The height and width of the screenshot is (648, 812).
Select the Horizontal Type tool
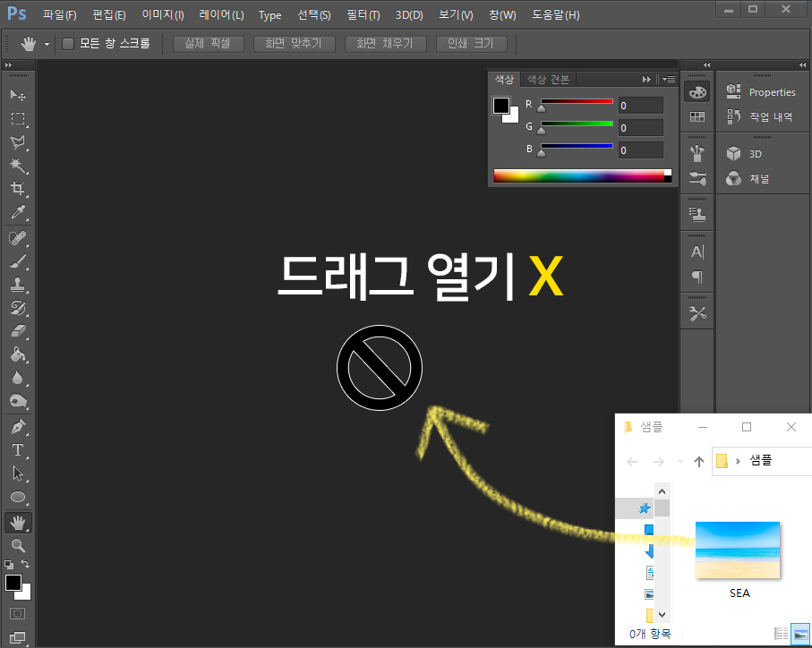(x=18, y=450)
